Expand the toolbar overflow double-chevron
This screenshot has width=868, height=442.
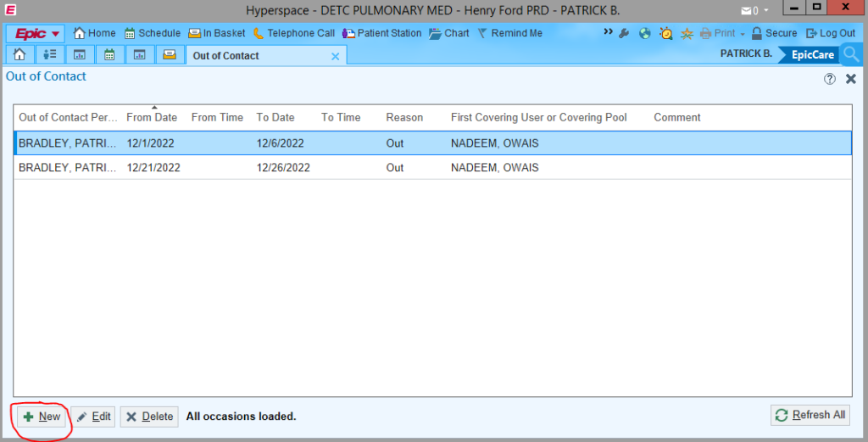608,33
